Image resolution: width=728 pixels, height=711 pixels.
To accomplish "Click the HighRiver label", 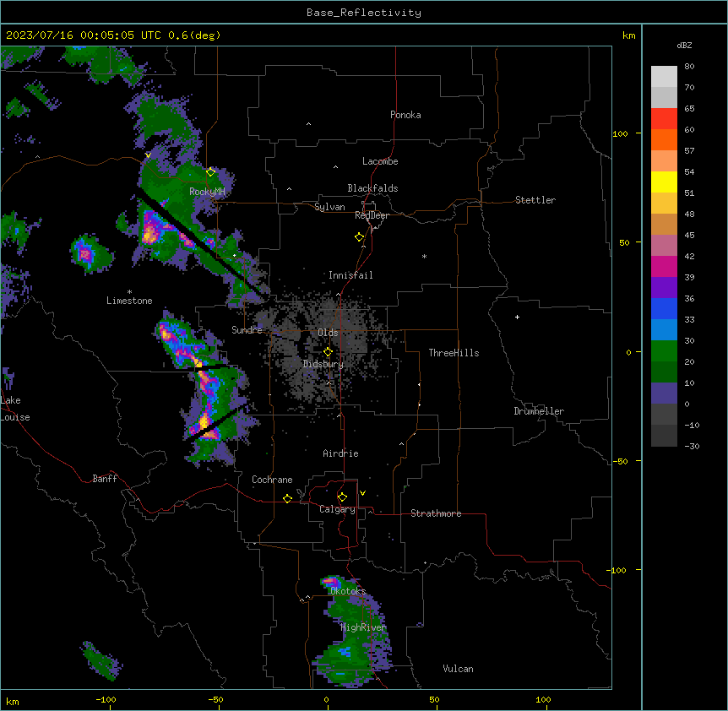I will pyautogui.click(x=363, y=627).
